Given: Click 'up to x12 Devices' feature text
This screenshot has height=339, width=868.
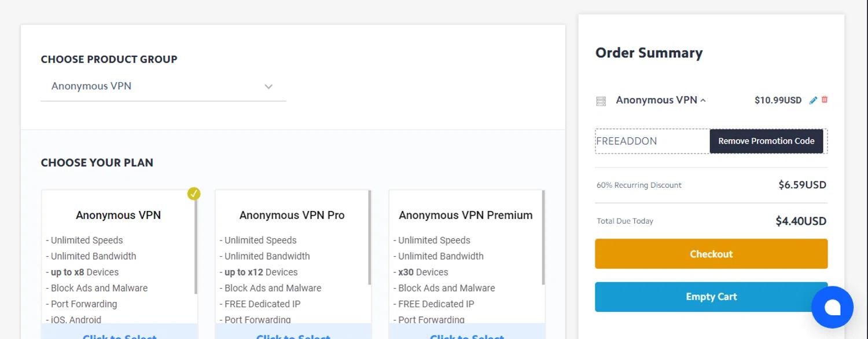Looking at the screenshot, I should pyautogui.click(x=261, y=272).
